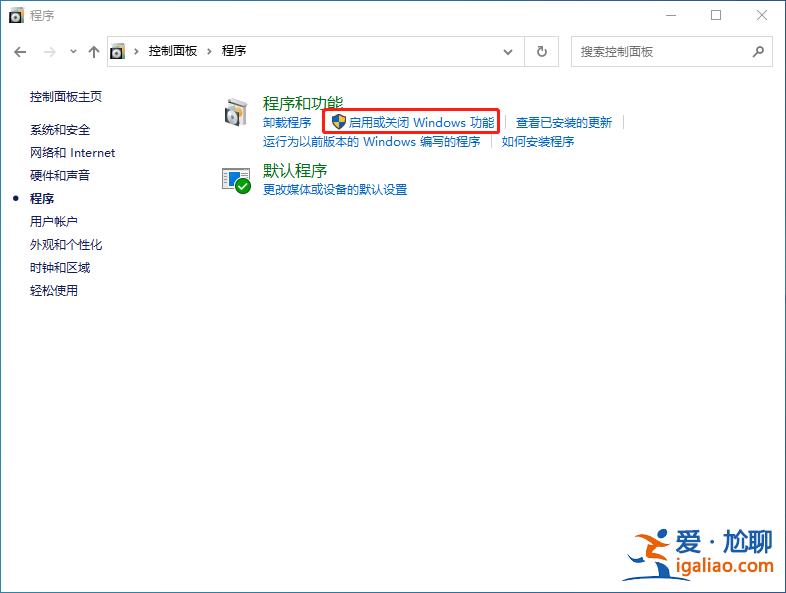
Task: Open 系统和安全 category
Action: tap(60, 130)
